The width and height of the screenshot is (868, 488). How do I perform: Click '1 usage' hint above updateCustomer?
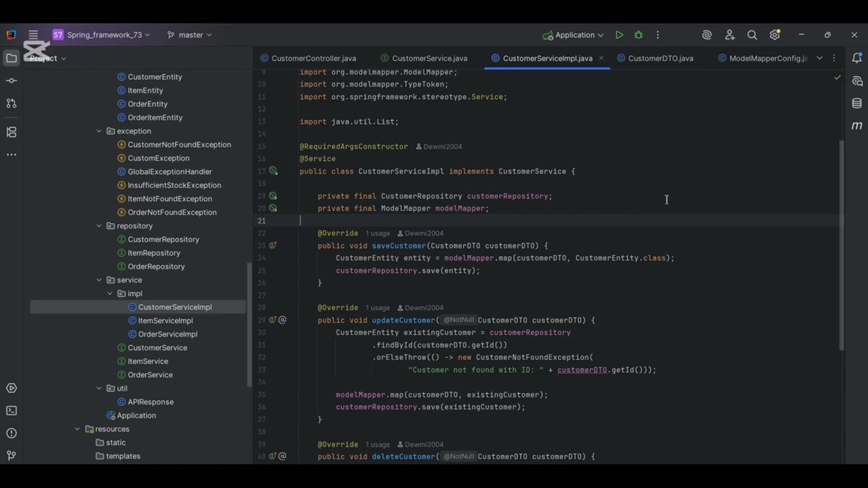378,308
